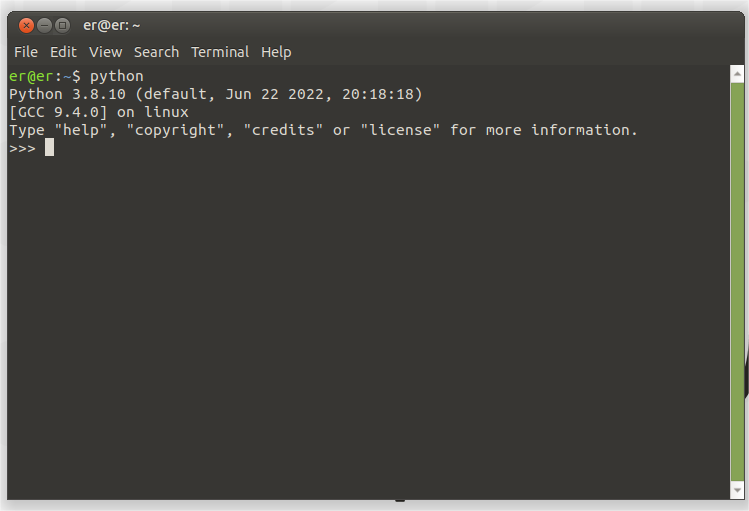This screenshot has width=749, height=511.
Task: Open the View menu
Action: coord(106,52)
